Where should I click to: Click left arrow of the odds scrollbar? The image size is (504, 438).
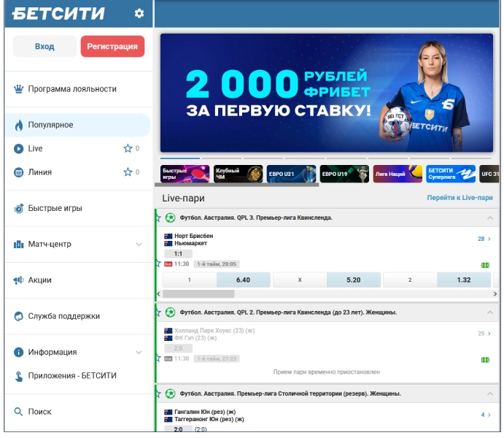[x=158, y=294]
